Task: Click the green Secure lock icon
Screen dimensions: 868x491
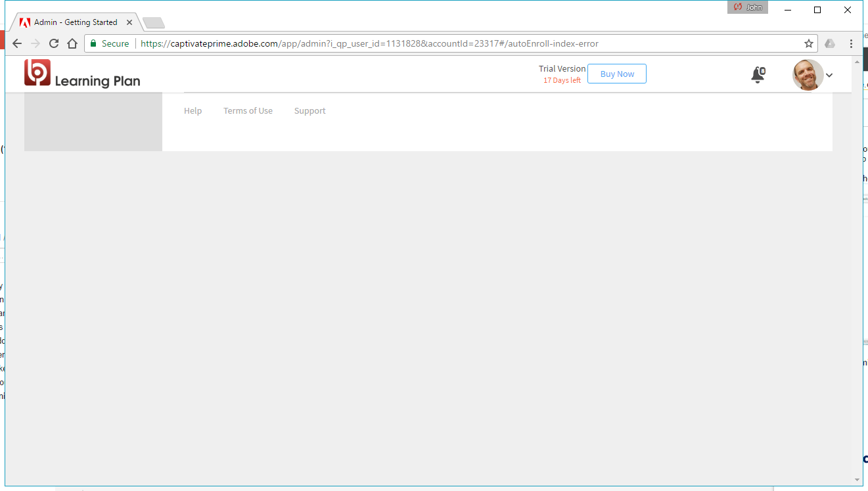Action: [93, 43]
